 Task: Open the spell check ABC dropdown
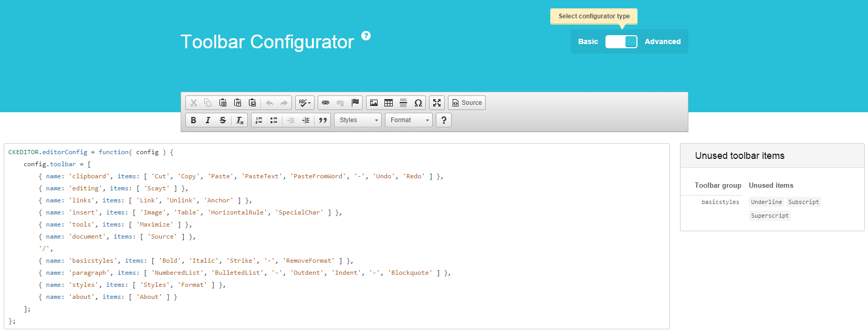[305, 103]
